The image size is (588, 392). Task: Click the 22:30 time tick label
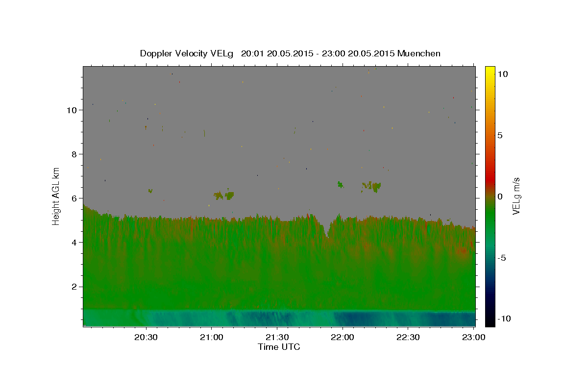(408, 337)
